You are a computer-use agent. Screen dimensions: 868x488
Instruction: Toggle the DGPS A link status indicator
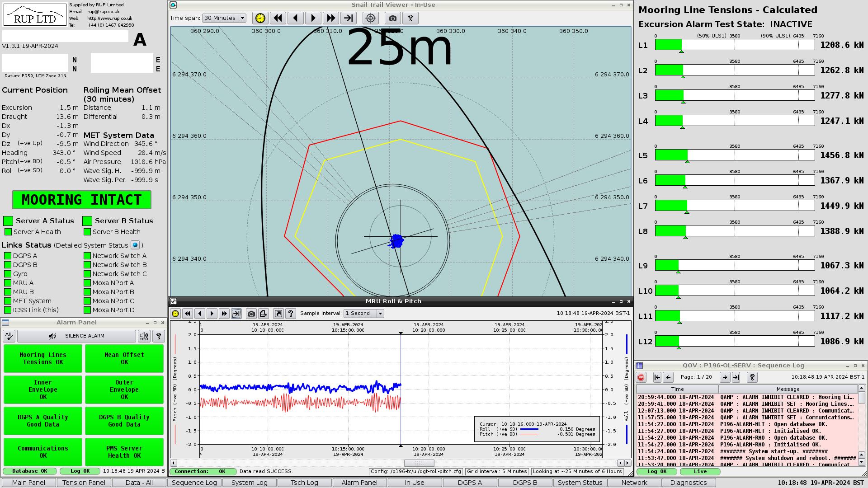[x=7, y=255]
